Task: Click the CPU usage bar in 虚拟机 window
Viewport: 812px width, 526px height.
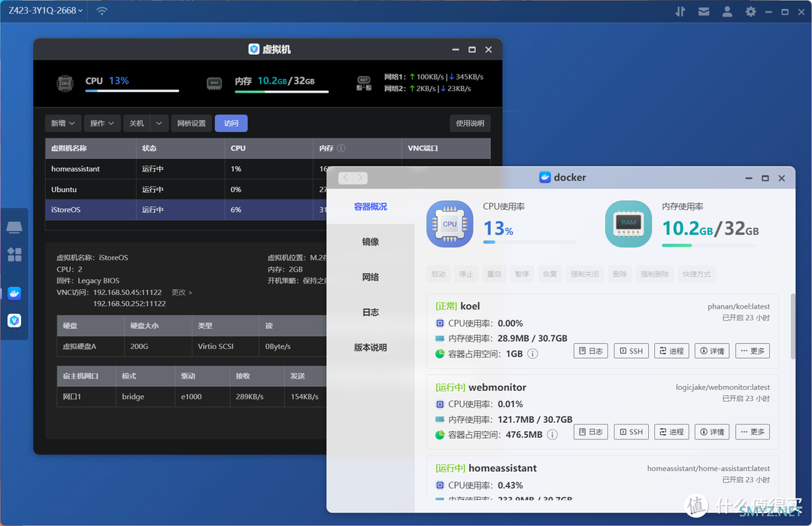Action: pyautogui.click(x=132, y=91)
